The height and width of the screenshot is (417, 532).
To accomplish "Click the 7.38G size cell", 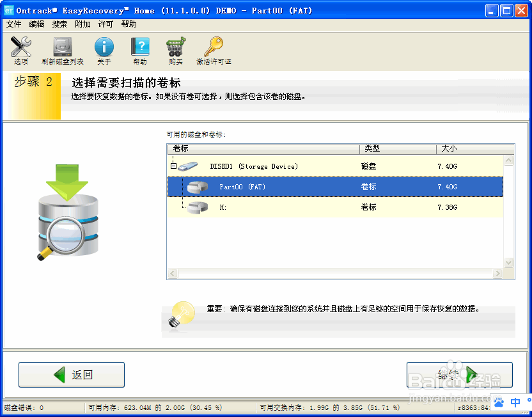I will click(447, 207).
